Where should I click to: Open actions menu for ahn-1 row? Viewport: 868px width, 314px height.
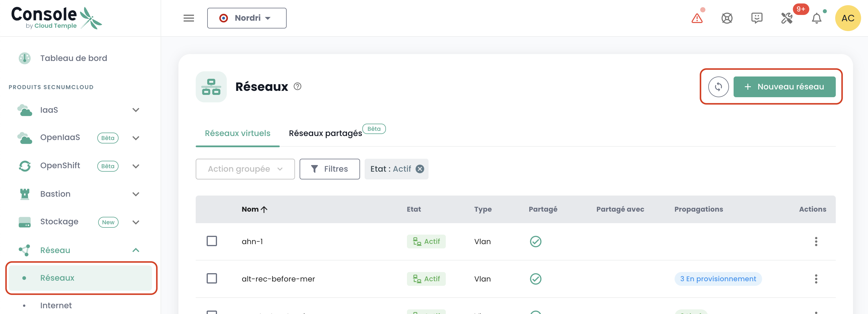[x=816, y=241]
